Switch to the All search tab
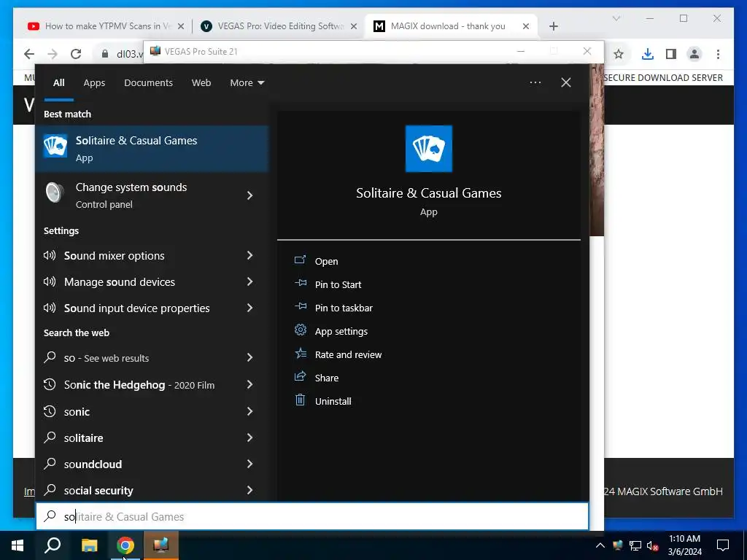The height and width of the screenshot is (560, 747). (58, 83)
